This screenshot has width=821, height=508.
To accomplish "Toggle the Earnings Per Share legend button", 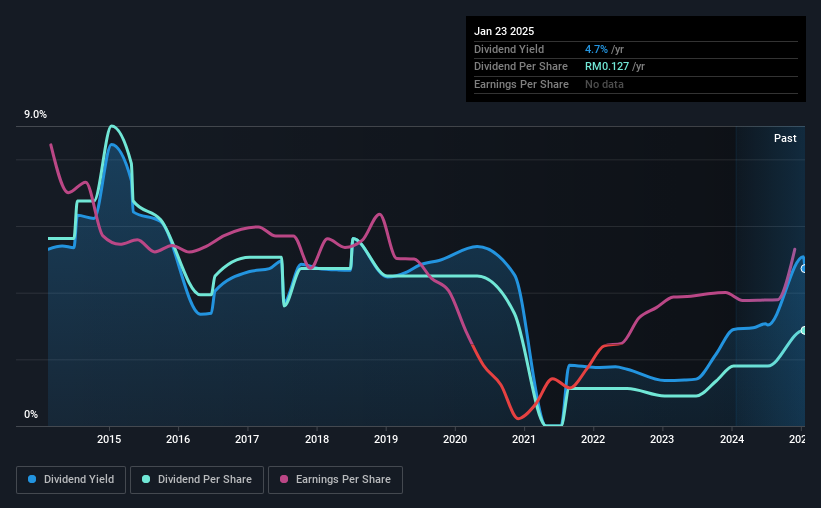I will [335, 480].
